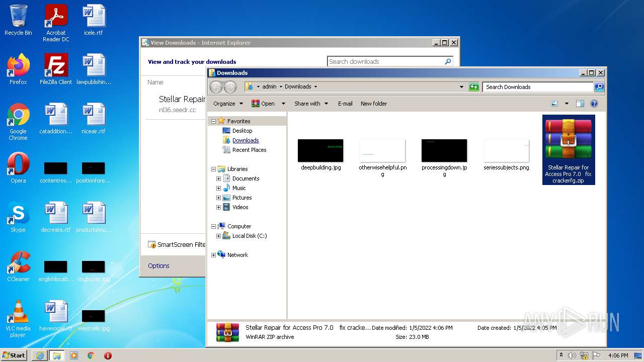The width and height of the screenshot is (644, 362).
Task: Click Opera icon in taskbar
Action: coord(108,355)
